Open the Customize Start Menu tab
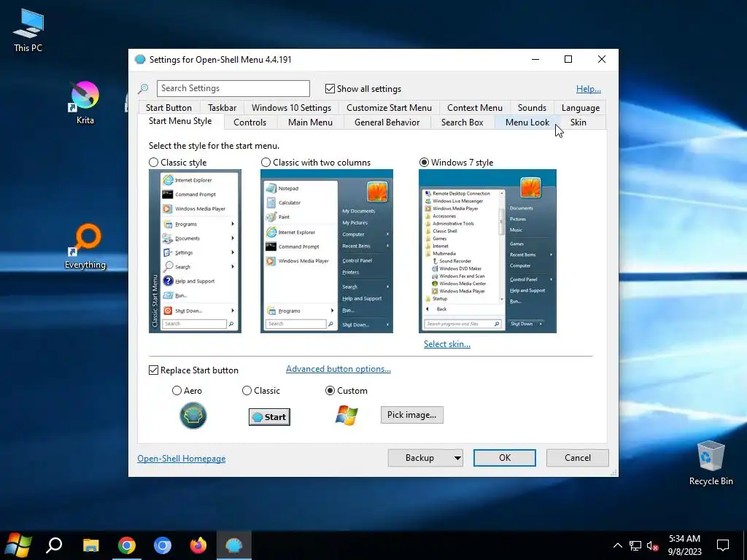Screen dimensions: 747x560 point(389,108)
